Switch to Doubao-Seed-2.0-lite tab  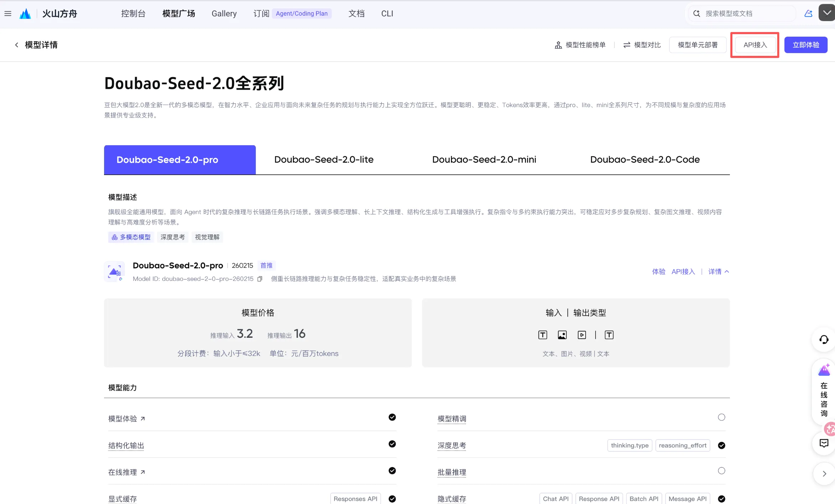click(324, 159)
